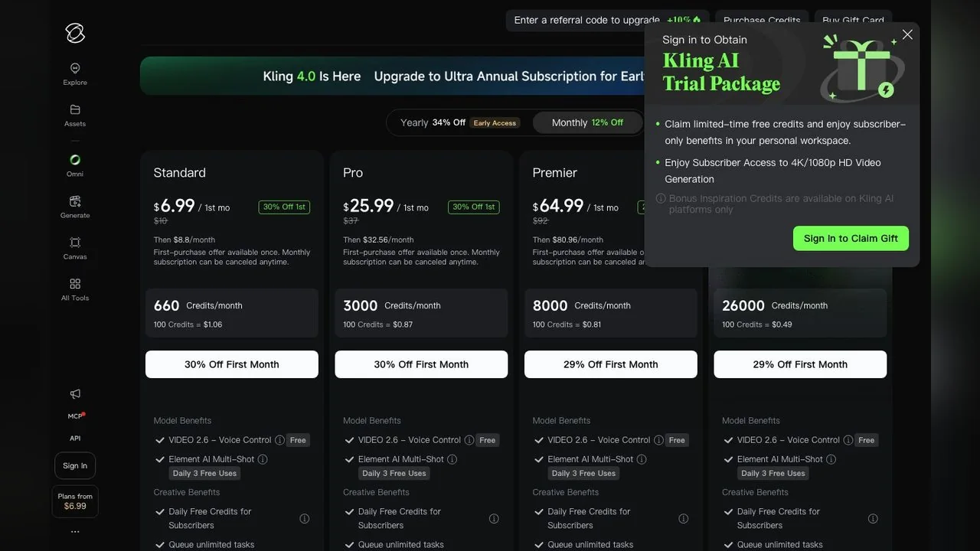The image size is (980, 551).
Task: Switch to Yearly billing
Action: (x=459, y=122)
